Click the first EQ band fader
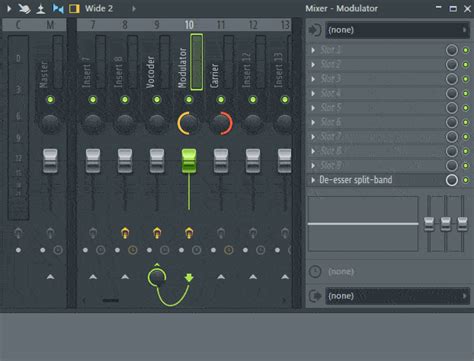 (x=429, y=224)
